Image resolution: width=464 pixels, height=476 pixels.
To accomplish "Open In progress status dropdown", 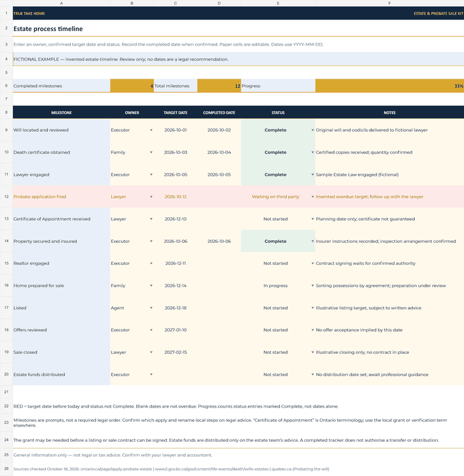I will [x=313, y=286].
